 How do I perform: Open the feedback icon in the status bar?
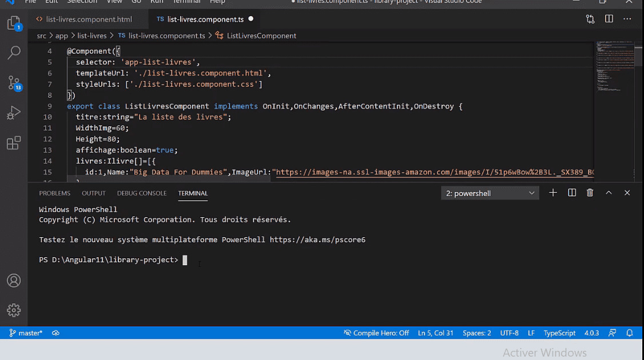coord(612,333)
